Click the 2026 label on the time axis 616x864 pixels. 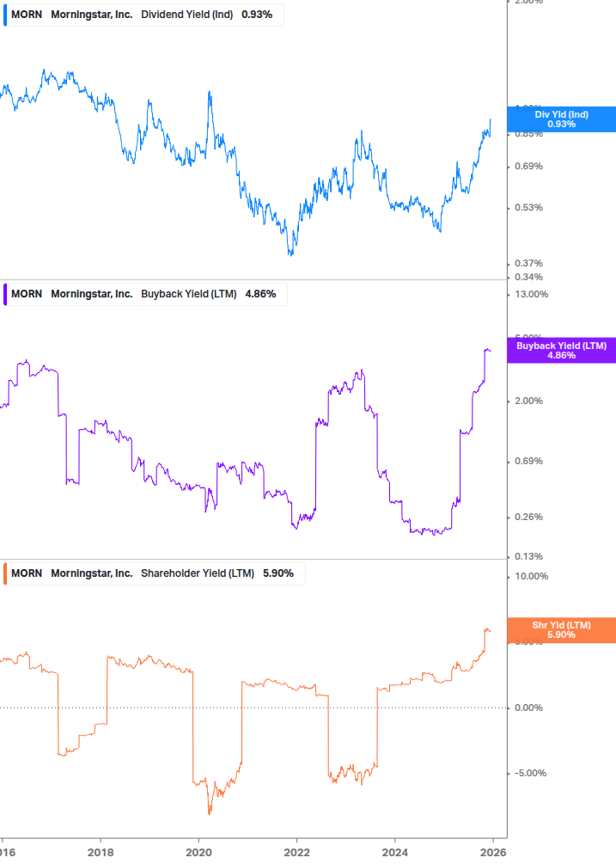pos(492,853)
